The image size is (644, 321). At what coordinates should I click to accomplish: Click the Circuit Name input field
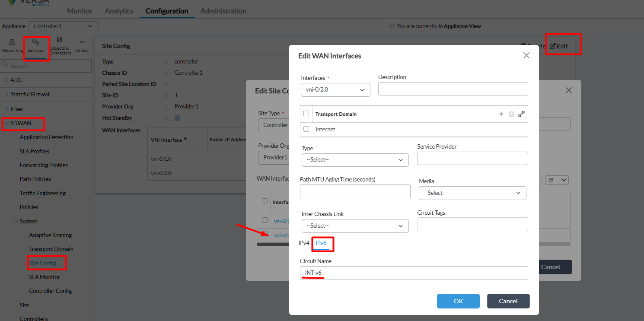414,273
